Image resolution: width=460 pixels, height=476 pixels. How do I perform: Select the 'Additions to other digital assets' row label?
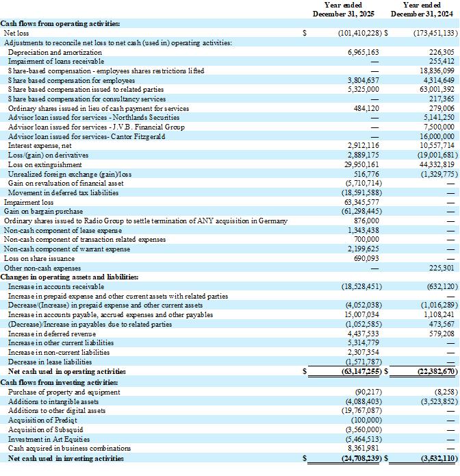coord(57,409)
